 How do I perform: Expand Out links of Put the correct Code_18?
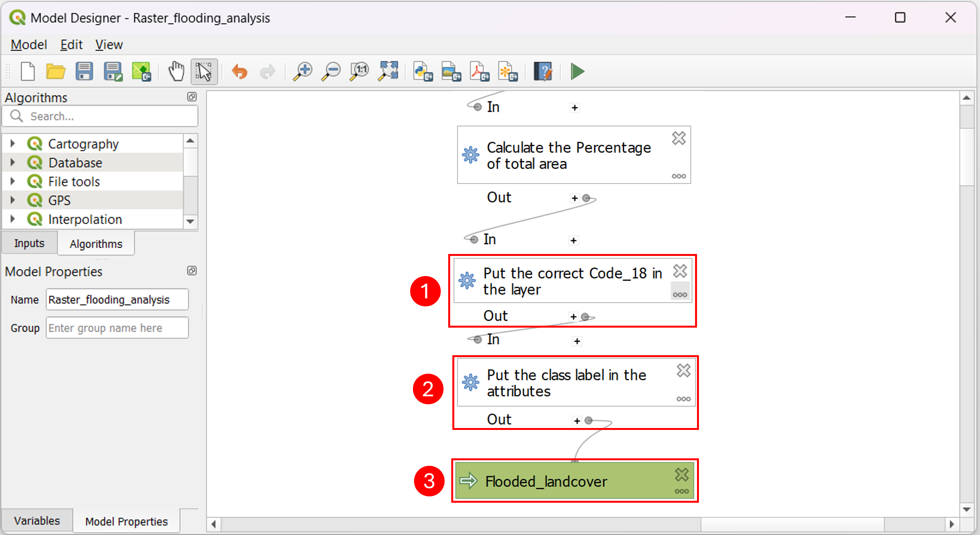point(573,317)
